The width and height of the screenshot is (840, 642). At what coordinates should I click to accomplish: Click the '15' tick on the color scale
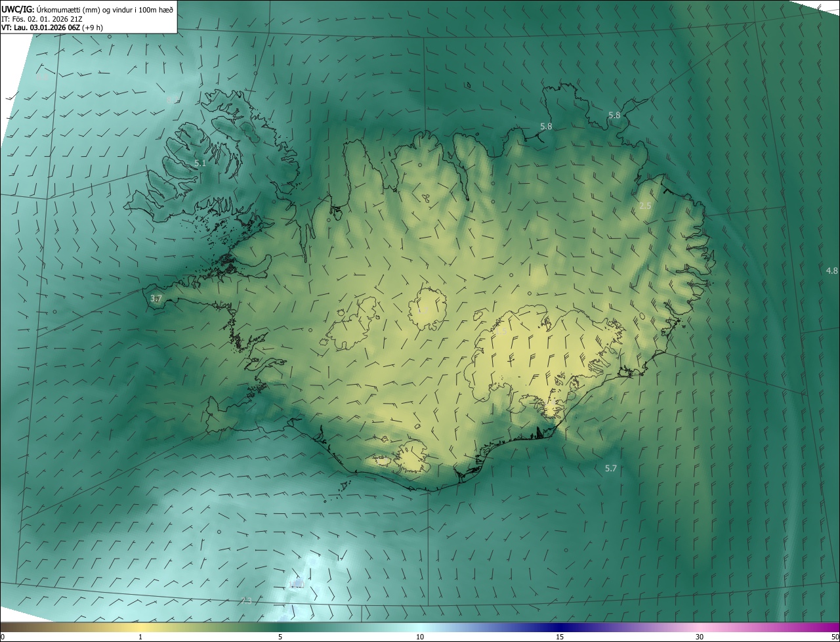560,637
